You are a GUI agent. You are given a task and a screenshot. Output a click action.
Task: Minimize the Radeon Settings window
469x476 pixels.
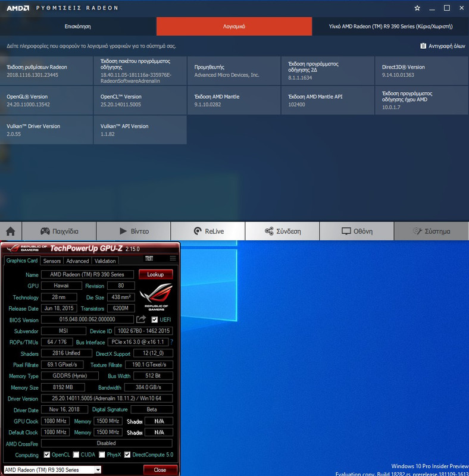click(x=432, y=8)
